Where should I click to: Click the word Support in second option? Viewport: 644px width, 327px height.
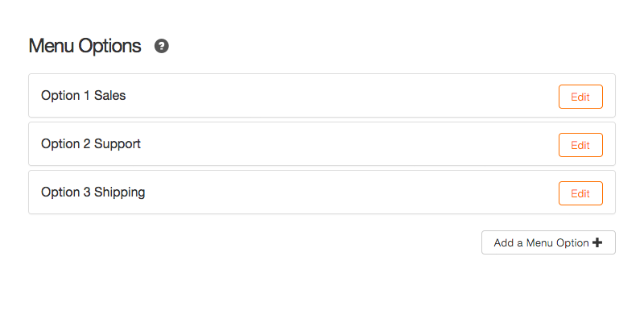118,144
